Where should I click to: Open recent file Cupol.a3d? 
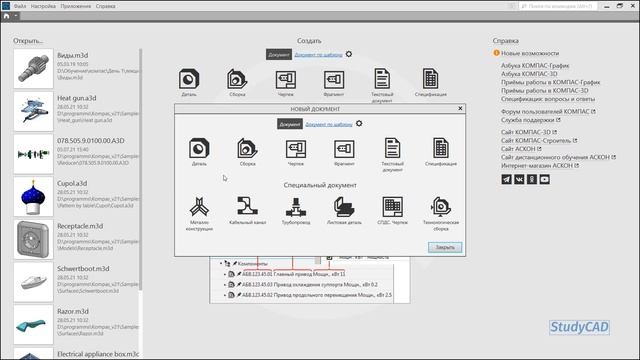[76, 196]
